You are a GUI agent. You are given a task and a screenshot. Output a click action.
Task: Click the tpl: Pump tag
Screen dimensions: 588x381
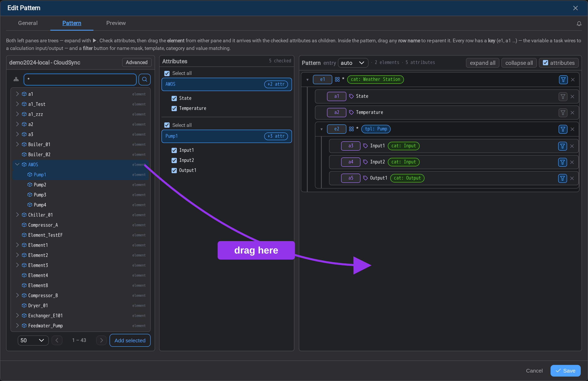(x=376, y=129)
